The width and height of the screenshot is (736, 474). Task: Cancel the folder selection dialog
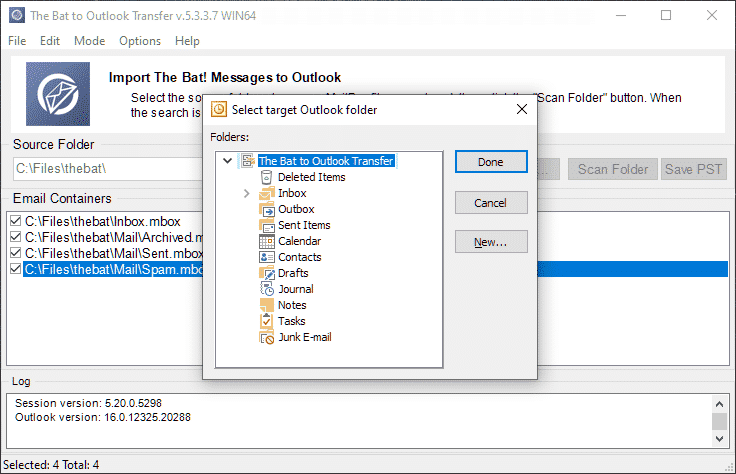[x=491, y=203]
